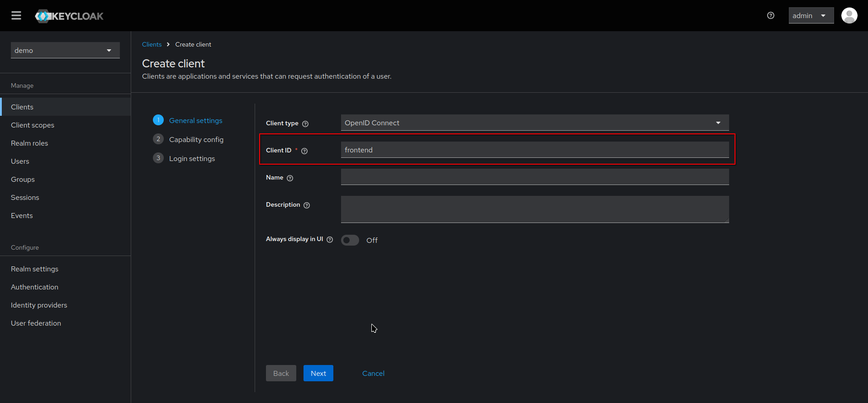868x403 pixels.
Task: Click the Back button
Action: pyautogui.click(x=281, y=373)
